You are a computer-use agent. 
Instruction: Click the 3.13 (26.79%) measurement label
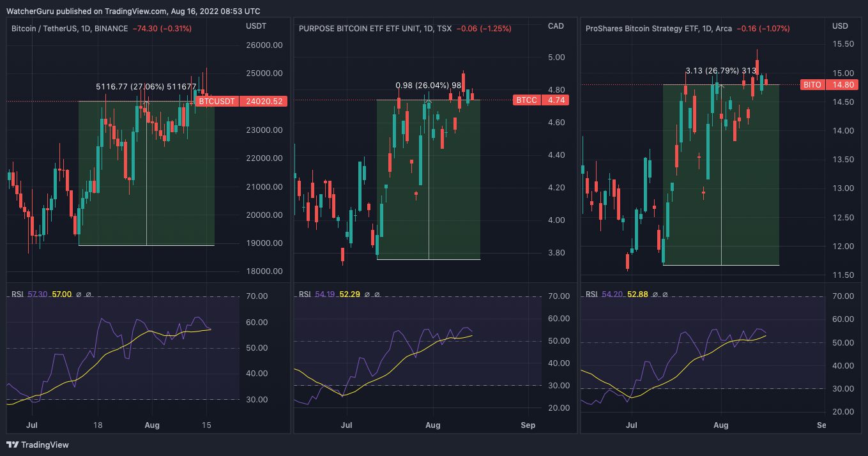point(721,70)
